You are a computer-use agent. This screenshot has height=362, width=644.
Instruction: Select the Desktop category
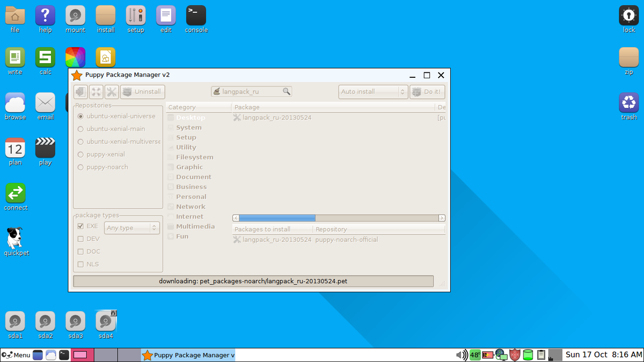tap(191, 117)
